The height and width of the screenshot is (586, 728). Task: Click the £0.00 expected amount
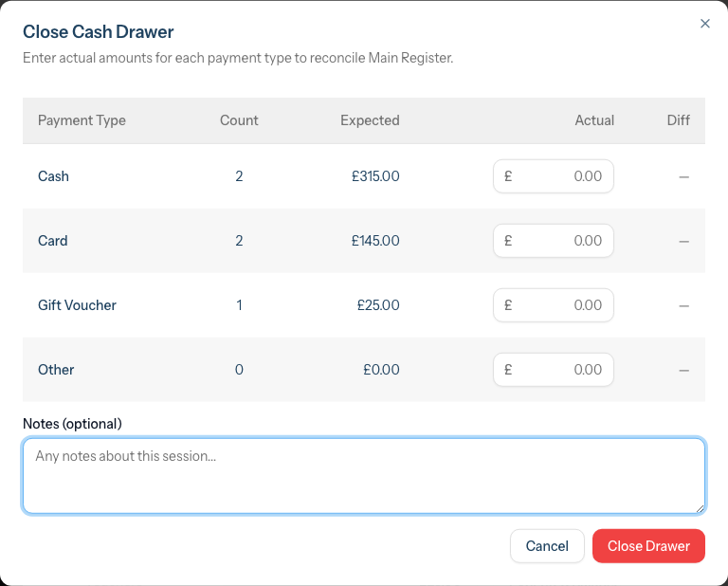381,370
